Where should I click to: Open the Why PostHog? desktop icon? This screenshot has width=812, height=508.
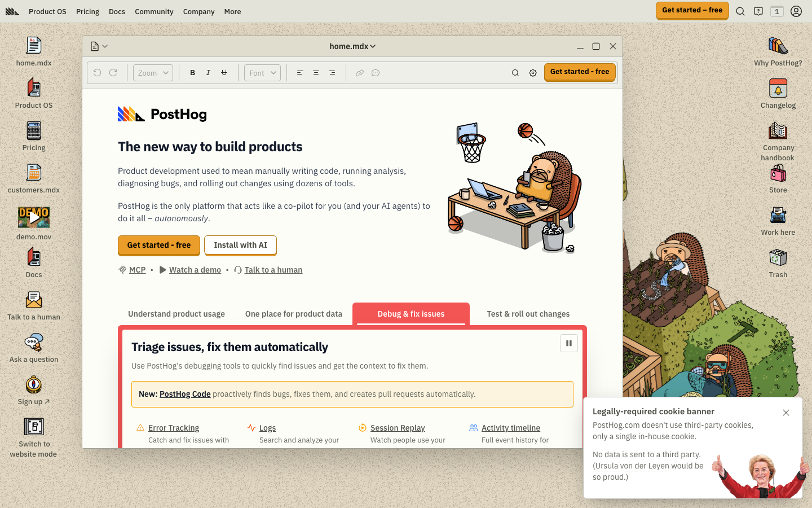pyautogui.click(x=778, y=51)
